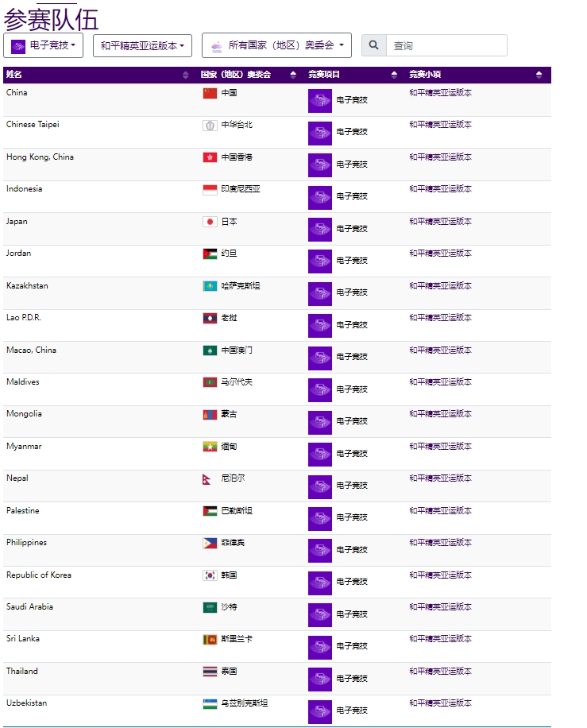Click the Japan flag icon
This screenshot has width=587, height=728.
210,222
